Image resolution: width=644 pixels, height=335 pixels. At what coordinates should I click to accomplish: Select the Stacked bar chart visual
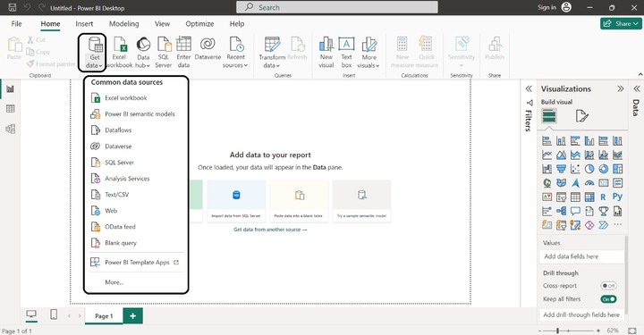(x=547, y=141)
